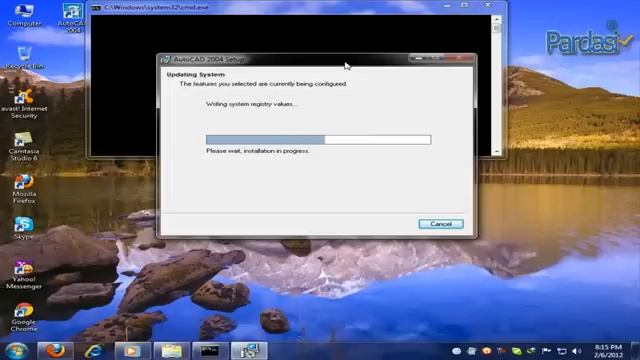Open Windows Media Player from taskbar
The width and height of the screenshot is (640, 360).
tap(133, 351)
